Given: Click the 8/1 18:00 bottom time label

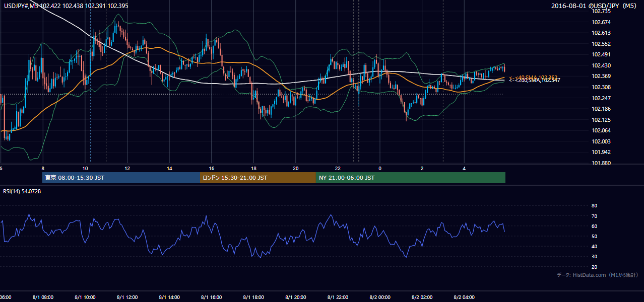Looking at the screenshot, I should coord(253,297).
